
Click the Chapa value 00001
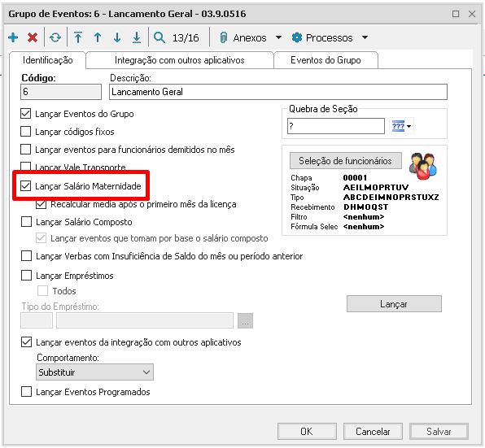pos(355,177)
